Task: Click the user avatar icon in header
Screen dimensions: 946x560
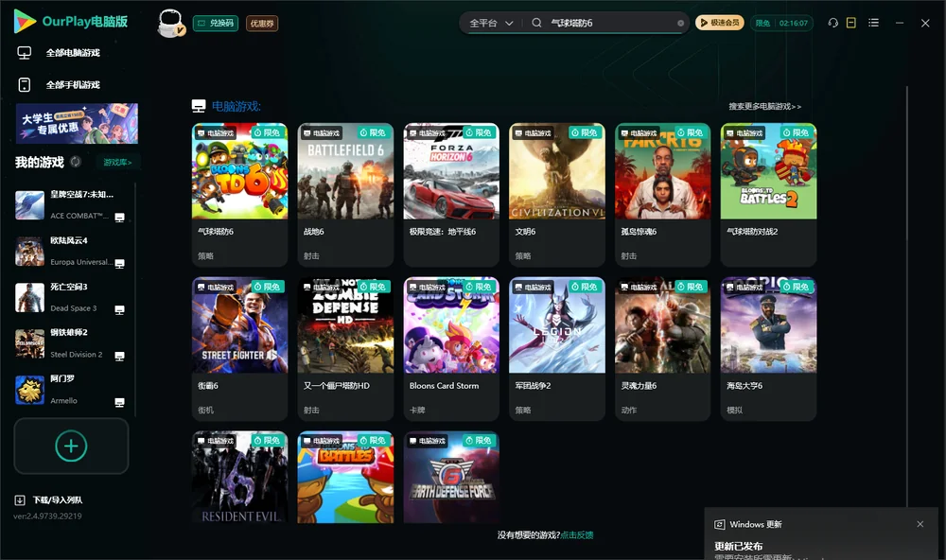Action: tap(170, 23)
